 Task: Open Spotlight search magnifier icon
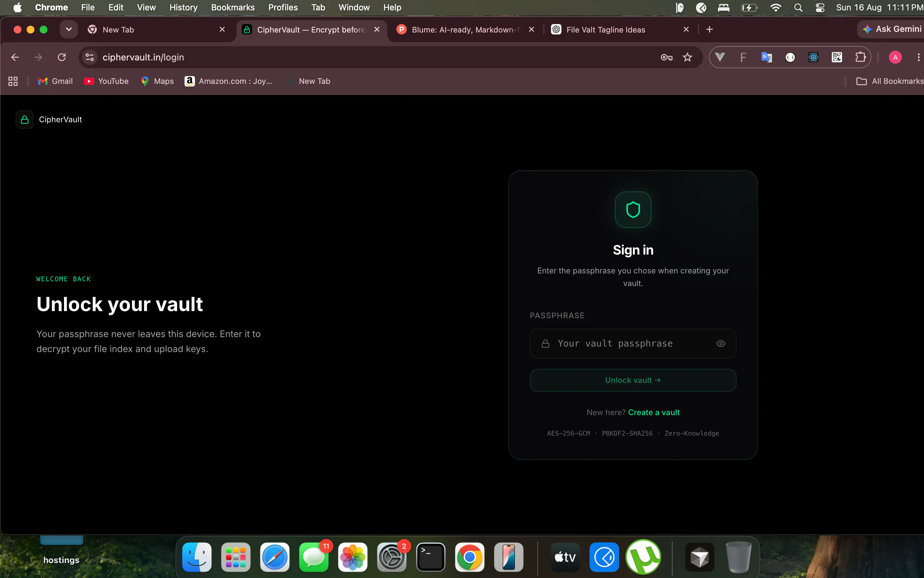pos(798,7)
